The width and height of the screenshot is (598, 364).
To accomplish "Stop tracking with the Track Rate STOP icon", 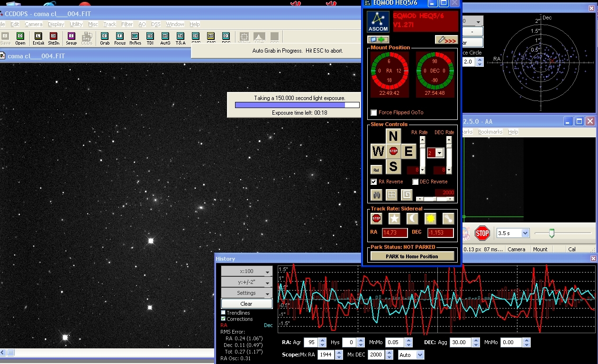I will (377, 218).
